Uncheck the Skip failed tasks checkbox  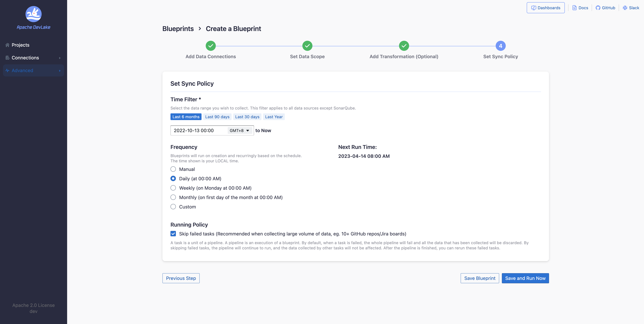click(173, 234)
